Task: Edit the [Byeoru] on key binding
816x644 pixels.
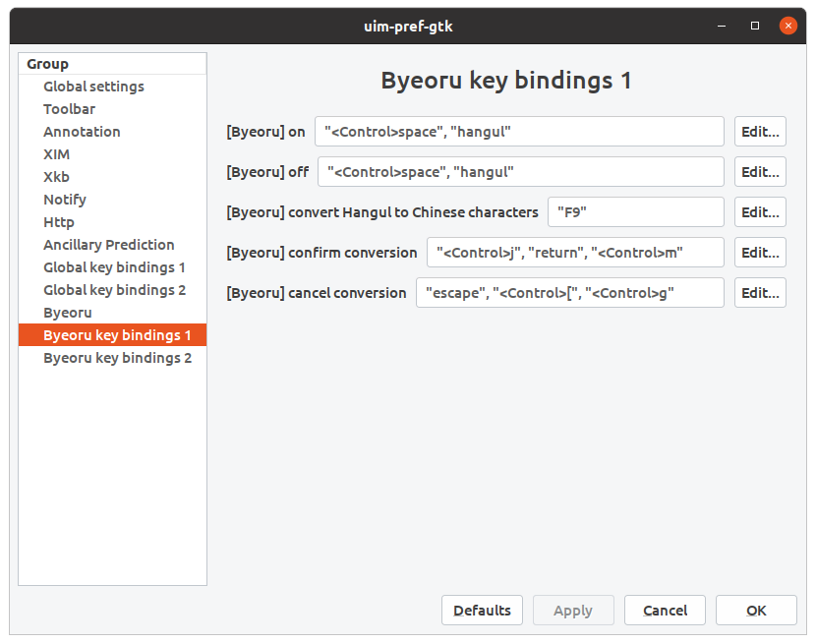Action: 760,132
